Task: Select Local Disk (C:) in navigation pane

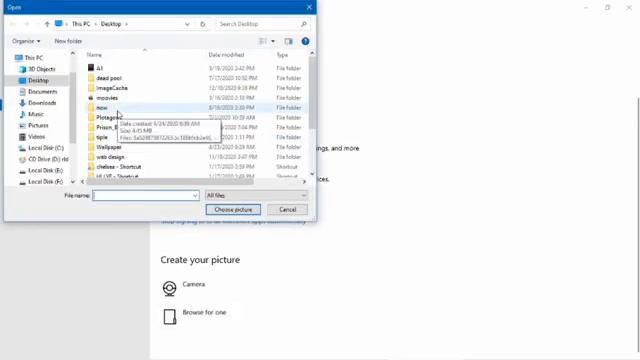Action: click(x=45, y=148)
